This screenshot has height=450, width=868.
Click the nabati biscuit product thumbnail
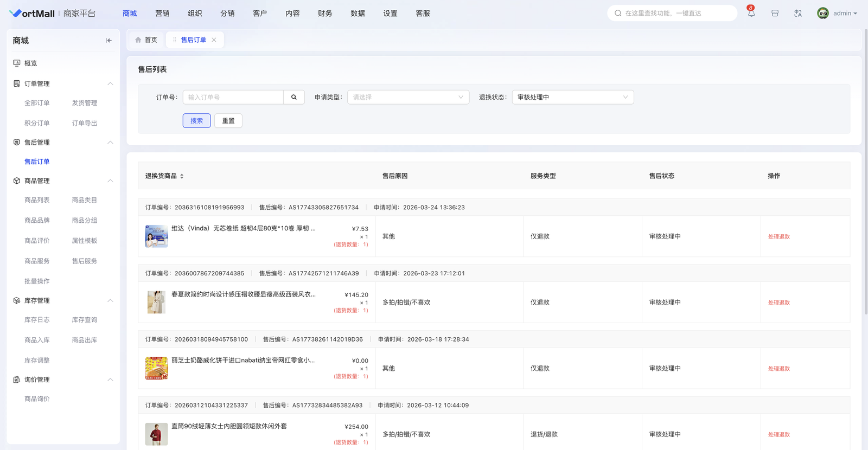pos(156,368)
